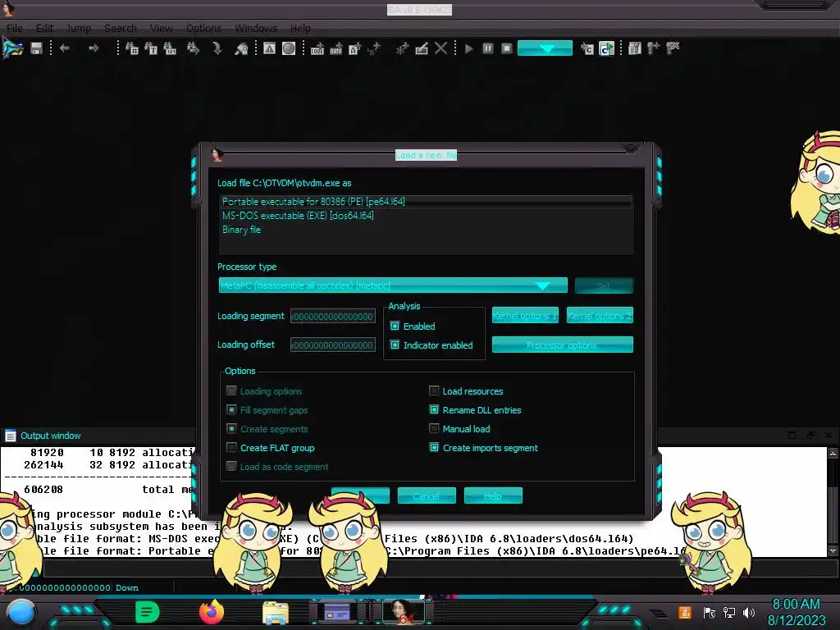The image size is (840, 630).
Task: Pause the process with the pause icon
Action: pos(488,48)
